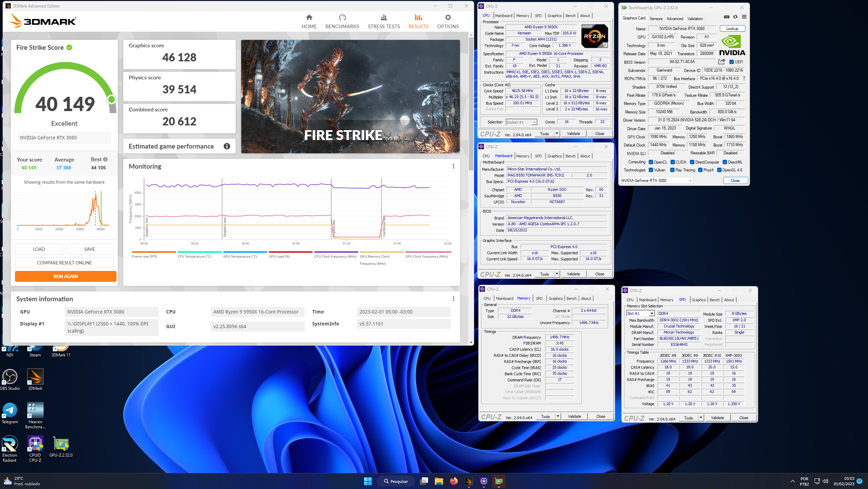Open the 3DMark desktop shortcut

pos(35,379)
